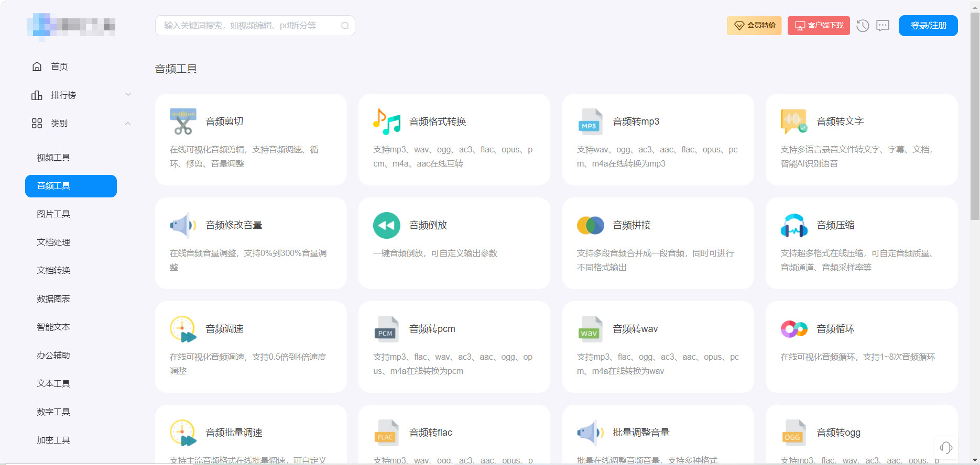The image size is (980, 465).
Task: Open the 音频拼接 overlapping circles icon
Action: coord(591,225)
